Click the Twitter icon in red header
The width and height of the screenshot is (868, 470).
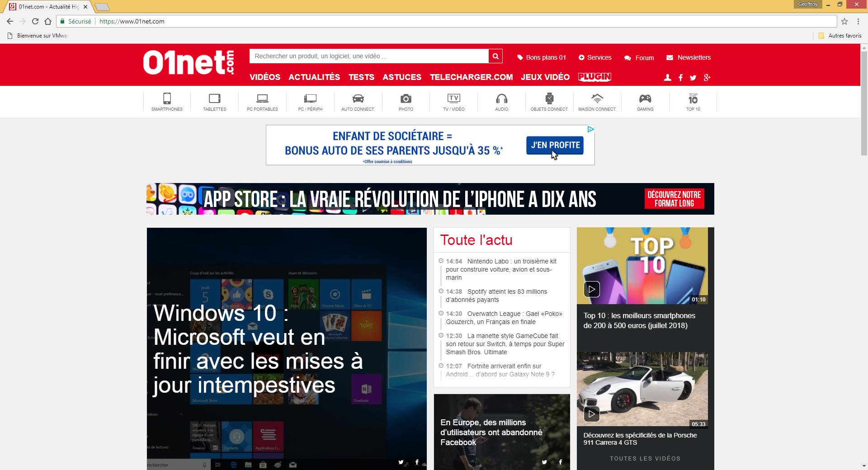(693, 78)
